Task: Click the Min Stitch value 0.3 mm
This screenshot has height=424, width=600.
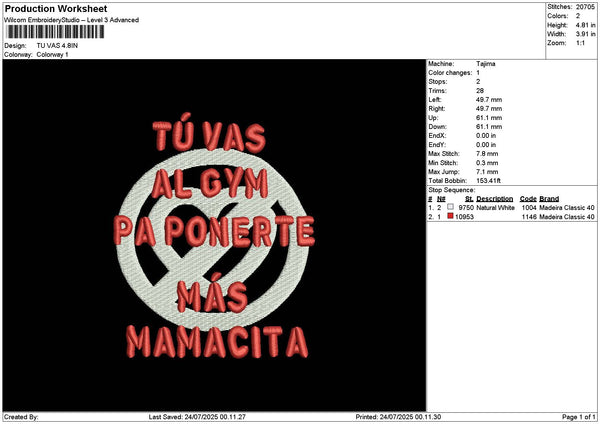Action: (487, 163)
